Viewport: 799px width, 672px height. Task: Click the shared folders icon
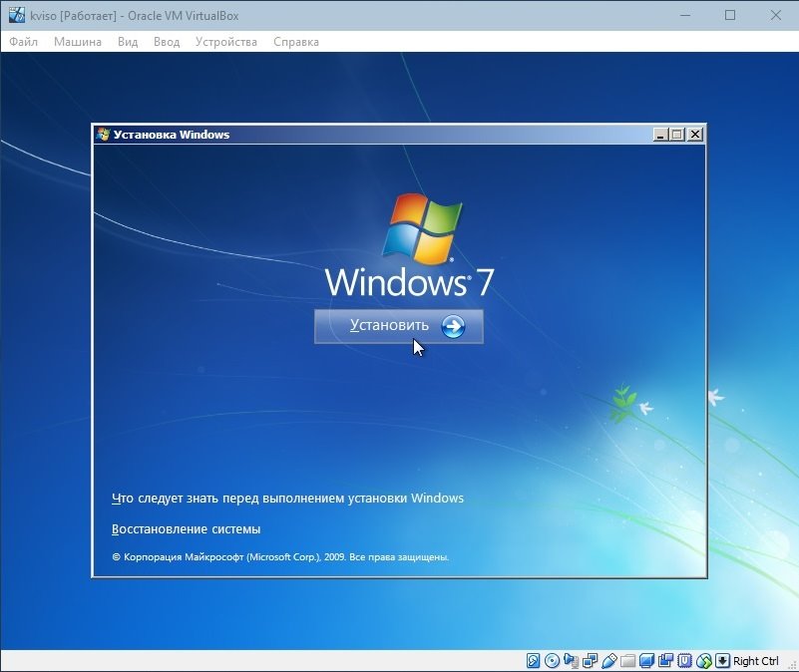(627, 661)
